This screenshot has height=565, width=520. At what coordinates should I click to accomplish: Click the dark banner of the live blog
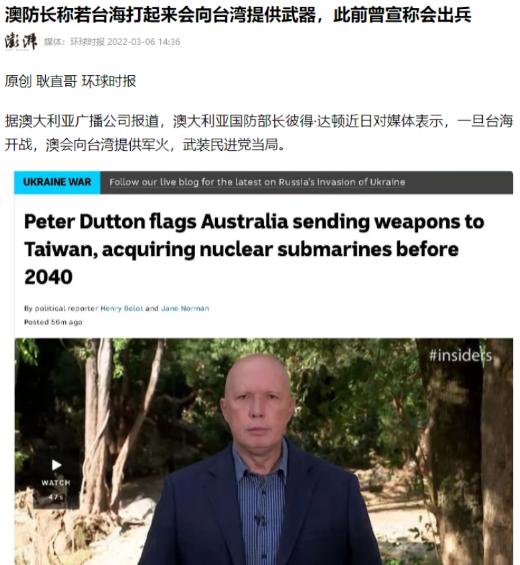[x=307, y=182]
